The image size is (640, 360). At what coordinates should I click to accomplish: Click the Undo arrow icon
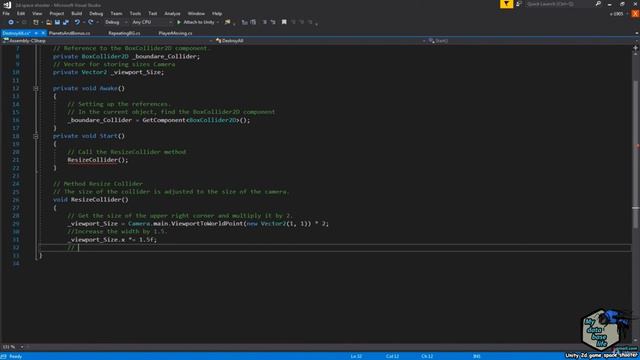[77, 22]
